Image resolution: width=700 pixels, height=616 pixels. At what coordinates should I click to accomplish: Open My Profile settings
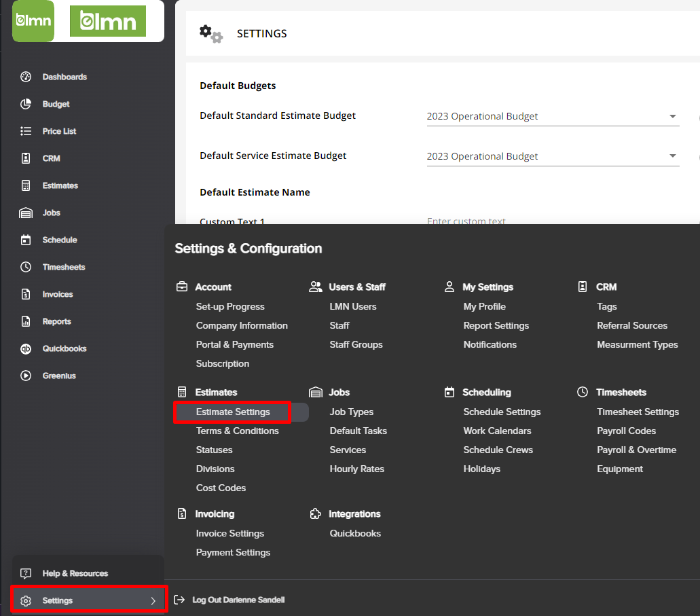[484, 306]
